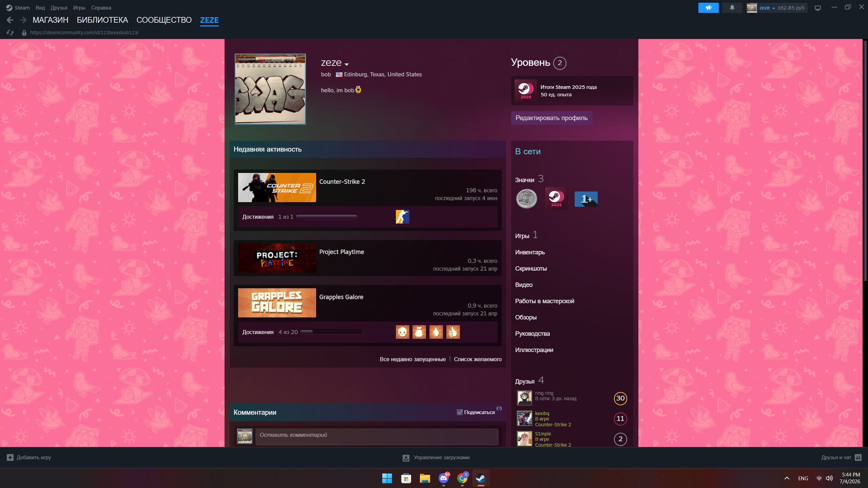The width and height of the screenshot is (868, 488).
Task: Open the notifications bell
Action: click(732, 7)
